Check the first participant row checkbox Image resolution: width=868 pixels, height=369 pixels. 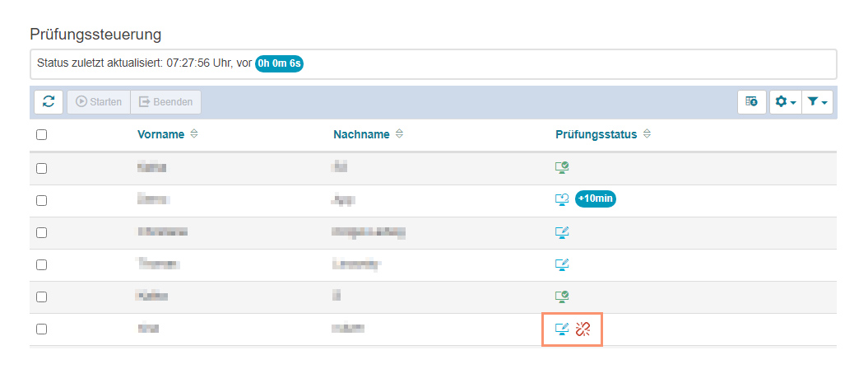click(x=42, y=168)
